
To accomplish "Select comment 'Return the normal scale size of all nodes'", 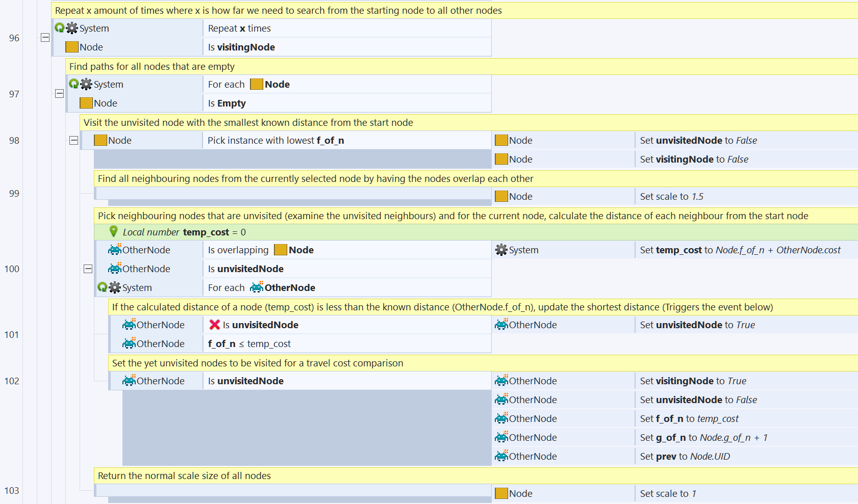I will click(184, 476).
